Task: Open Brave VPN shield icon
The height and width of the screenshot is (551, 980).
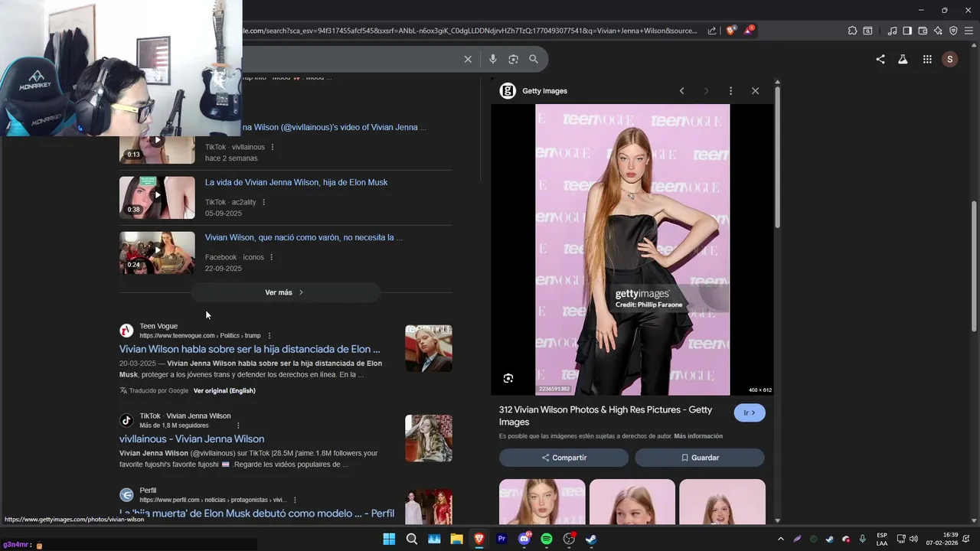Action: (953, 31)
